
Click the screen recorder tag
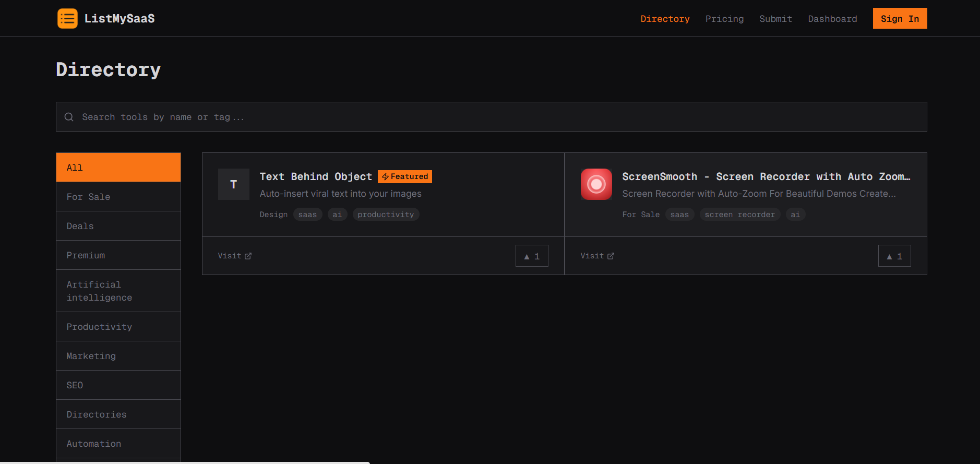point(740,215)
